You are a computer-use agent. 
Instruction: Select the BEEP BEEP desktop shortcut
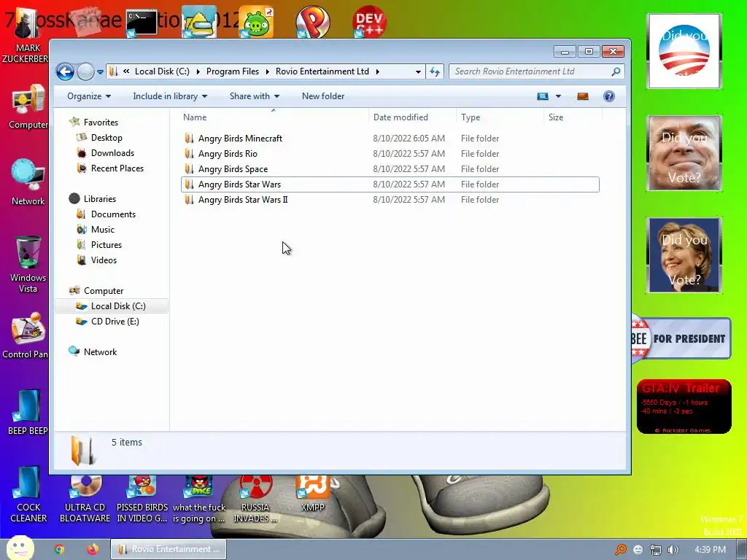pos(27,413)
